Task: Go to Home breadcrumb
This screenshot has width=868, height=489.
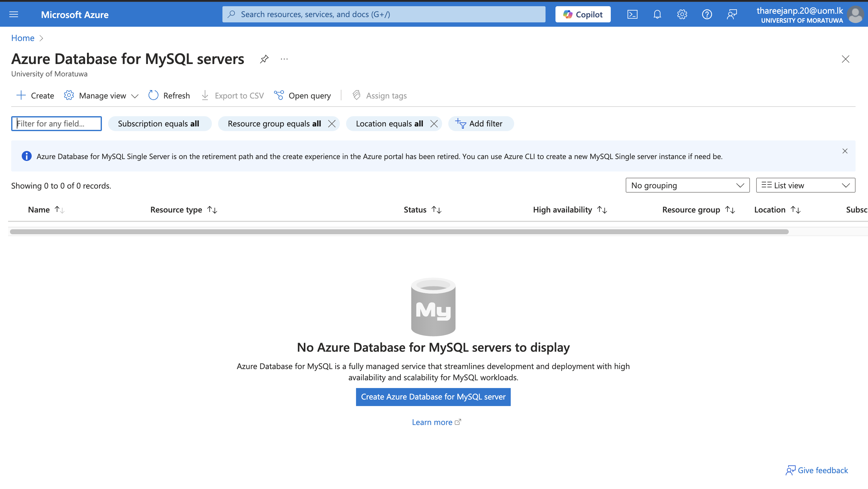Action: point(23,38)
